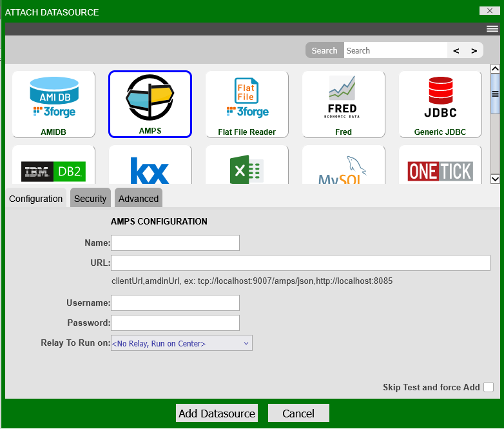Open the hamburger menu in header bar
The width and height of the screenshot is (504, 429).
click(492, 29)
